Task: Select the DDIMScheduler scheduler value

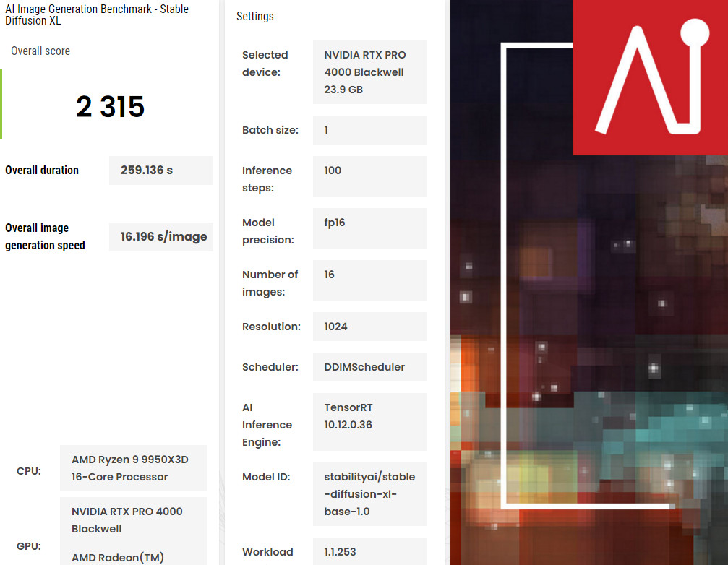Action: coord(369,367)
